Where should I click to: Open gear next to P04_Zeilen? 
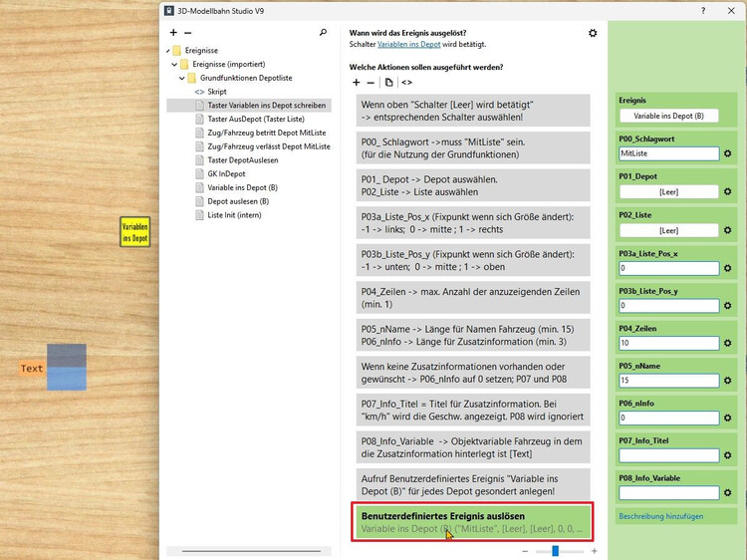pos(727,343)
